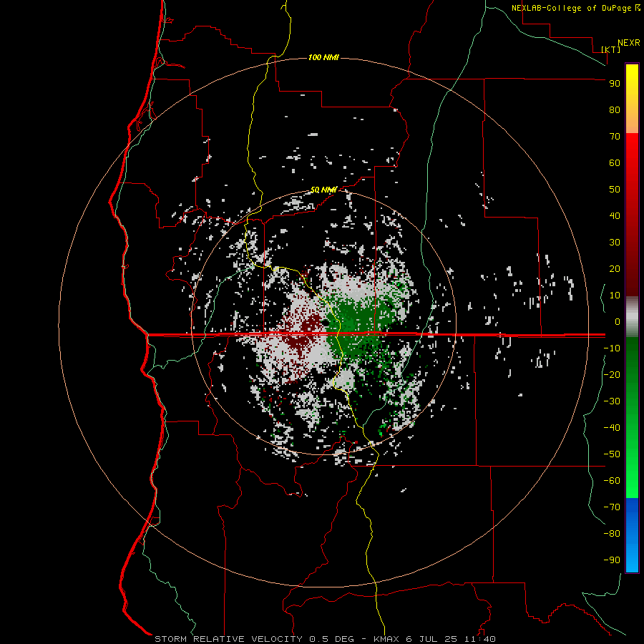
Task: Click the KT units label
Action: 611,49
